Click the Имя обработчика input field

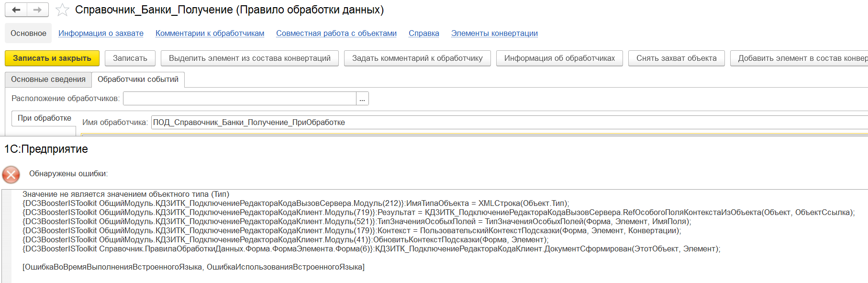[509, 123]
